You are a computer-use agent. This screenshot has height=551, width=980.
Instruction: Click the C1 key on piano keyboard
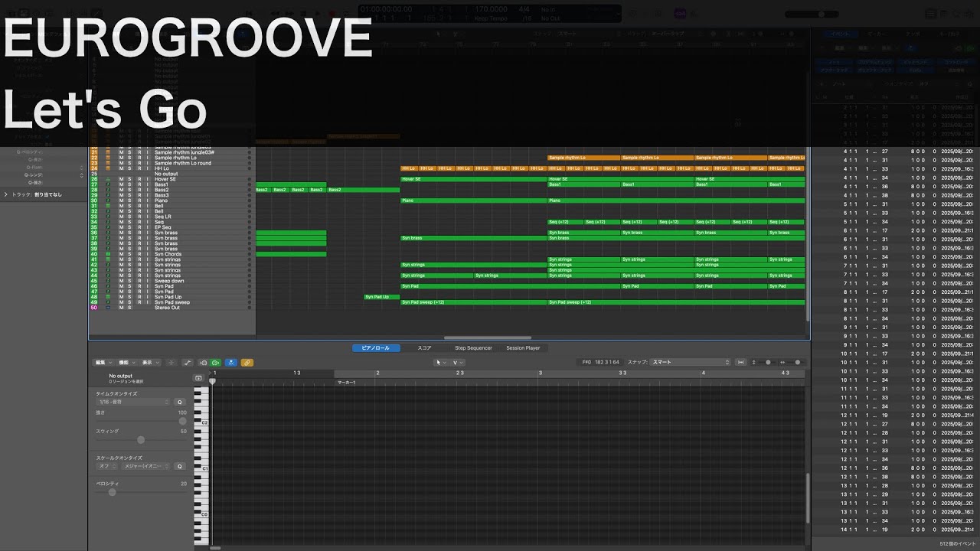pyautogui.click(x=203, y=468)
